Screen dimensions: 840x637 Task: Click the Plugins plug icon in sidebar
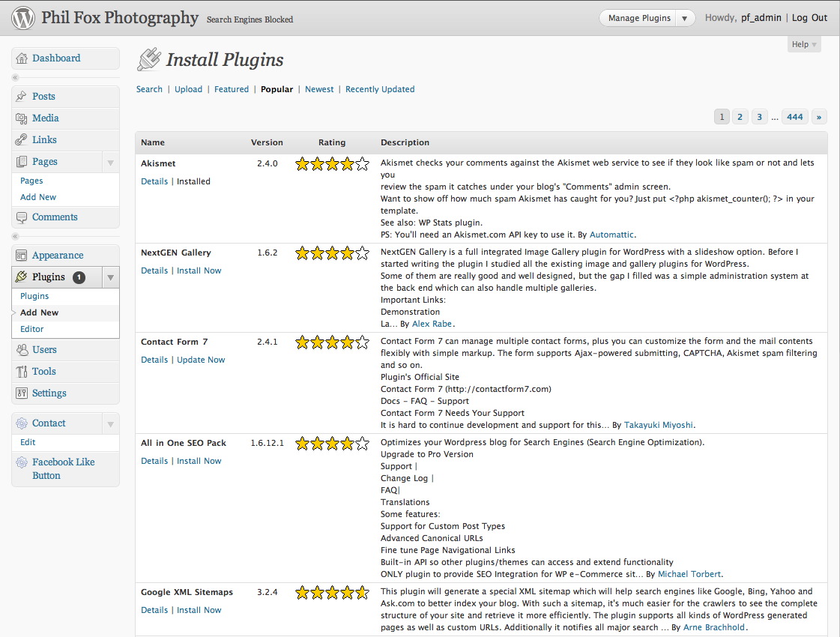click(x=22, y=277)
